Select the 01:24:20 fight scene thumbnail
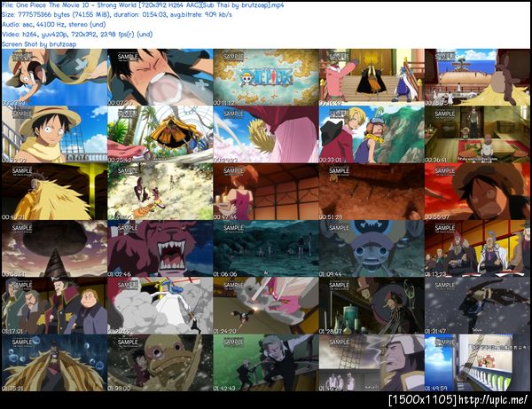Viewport: 532px width, 409px height. tap(266, 305)
